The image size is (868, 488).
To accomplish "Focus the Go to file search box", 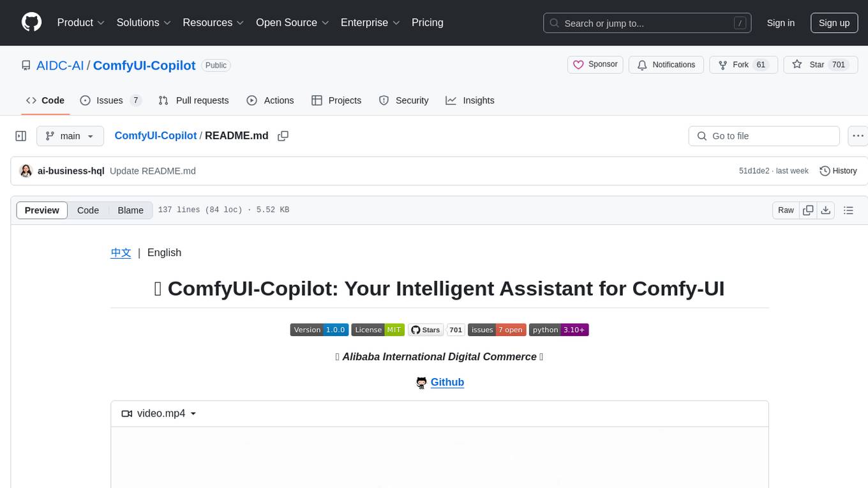I will coord(764,136).
